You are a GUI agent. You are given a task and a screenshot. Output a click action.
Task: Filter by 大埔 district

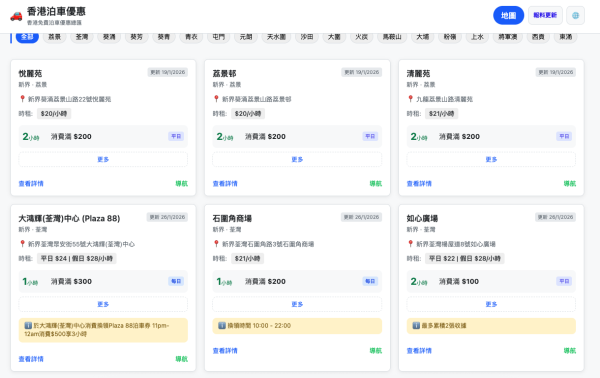(422, 37)
